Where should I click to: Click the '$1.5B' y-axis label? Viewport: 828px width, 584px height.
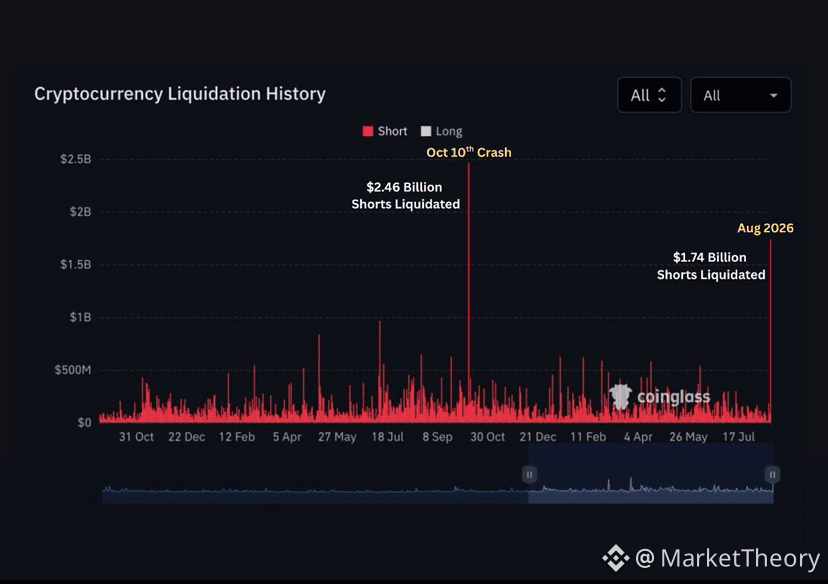[76, 265]
